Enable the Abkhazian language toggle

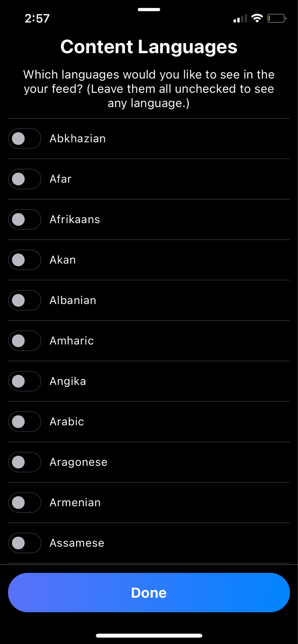pos(25,138)
